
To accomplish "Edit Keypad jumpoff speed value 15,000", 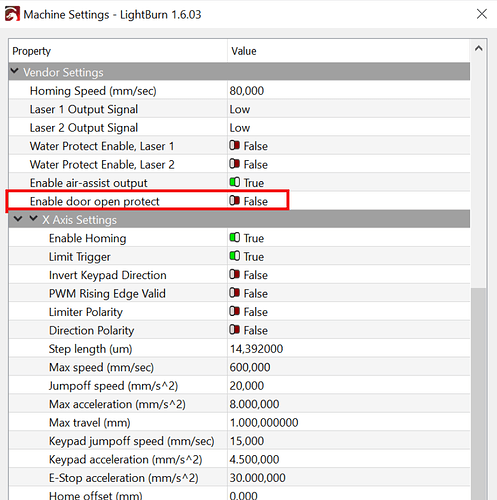I will click(247, 441).
